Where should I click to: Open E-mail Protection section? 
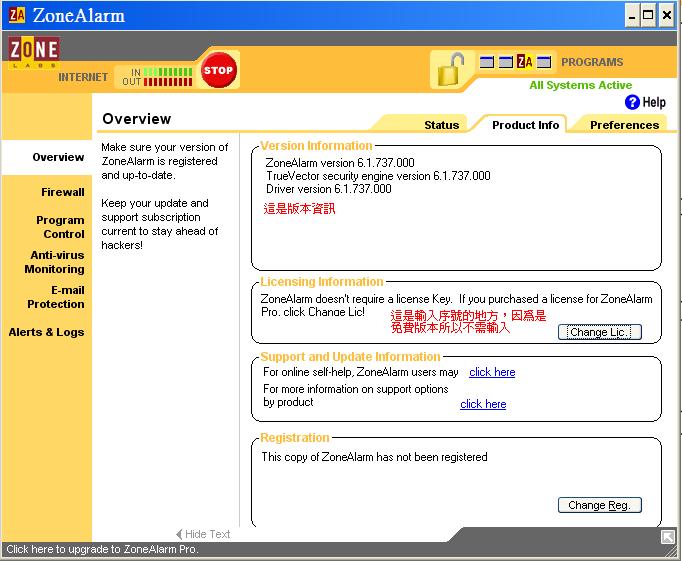(56, 297)
